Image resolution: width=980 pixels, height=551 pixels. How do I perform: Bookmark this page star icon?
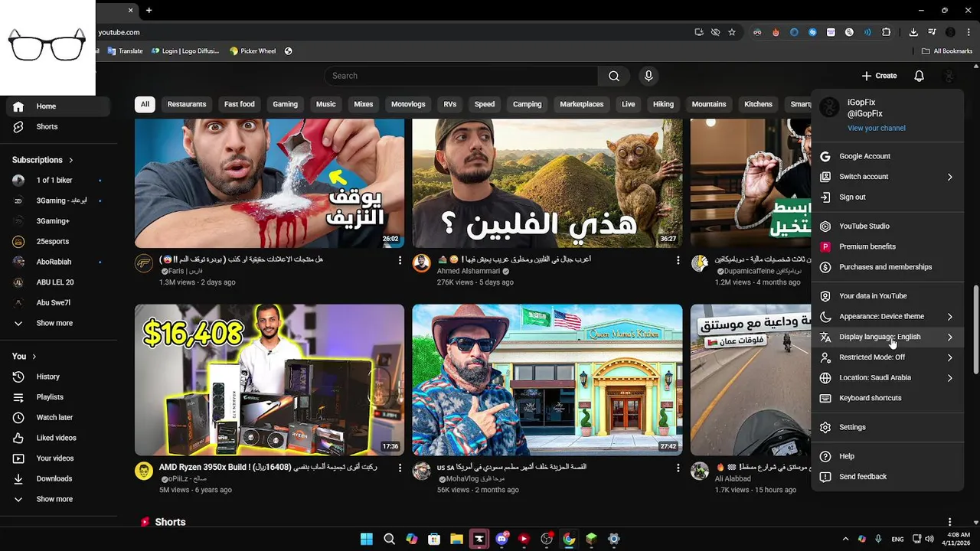[x=732, y=32]
